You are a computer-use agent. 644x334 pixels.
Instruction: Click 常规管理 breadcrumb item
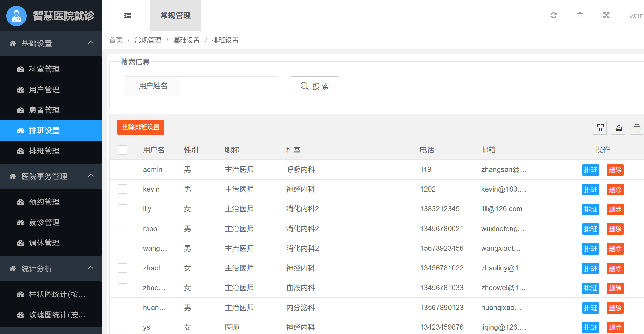[148, 40]
